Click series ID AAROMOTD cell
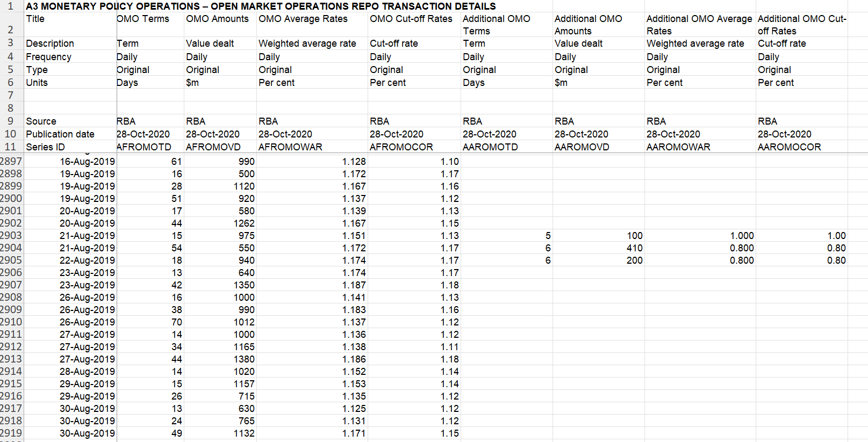Viewport: 868px width, 442px height. (x=507, y=147)
